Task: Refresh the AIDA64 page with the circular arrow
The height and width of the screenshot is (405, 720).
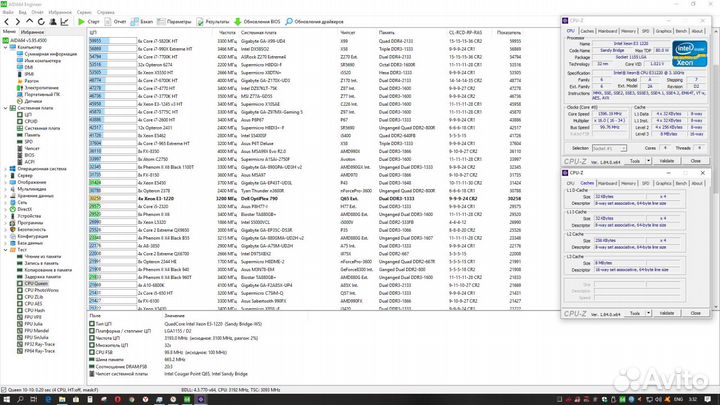Action: pos(41,22)
